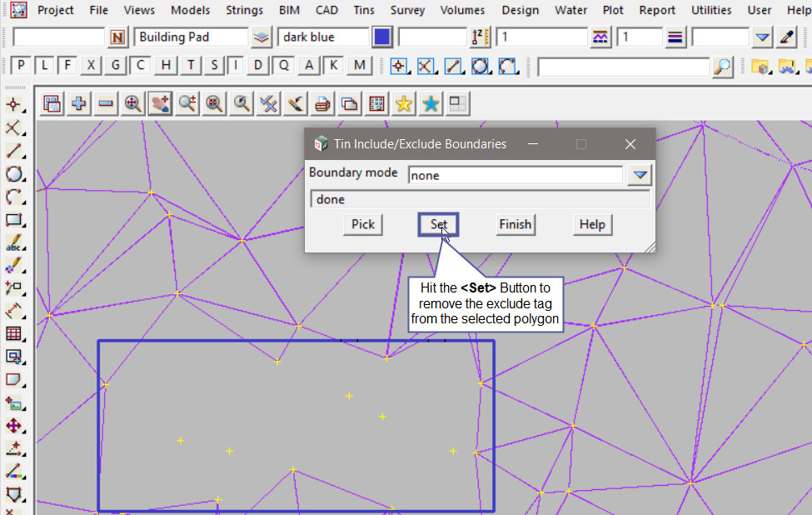Toggle the G snap button
This screenshot has height=515, width=812.
[x=116, y=65]
